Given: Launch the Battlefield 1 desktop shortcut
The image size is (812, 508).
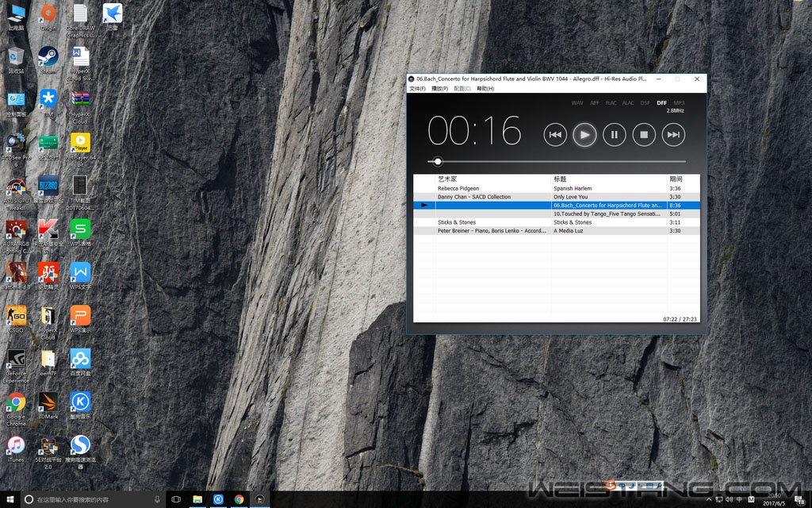Looking at the screenshot, I should pos(16,275).
